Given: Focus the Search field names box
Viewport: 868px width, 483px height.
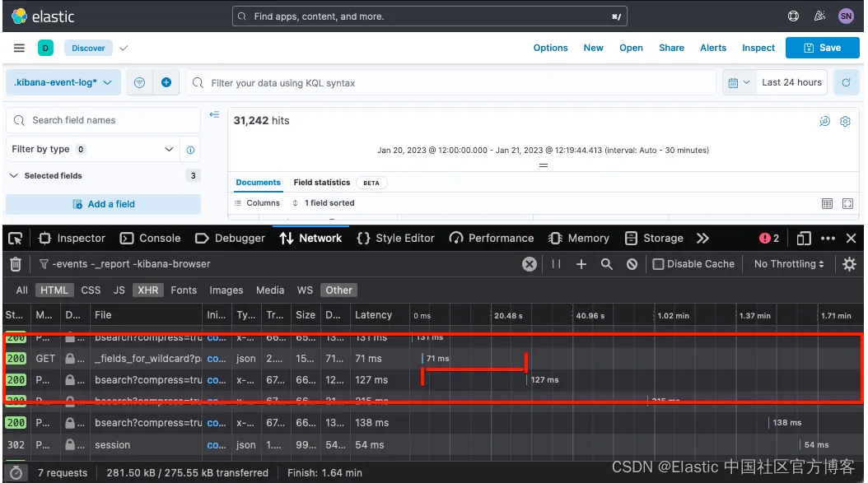Looking at the screenshot, I should point(103,120).
